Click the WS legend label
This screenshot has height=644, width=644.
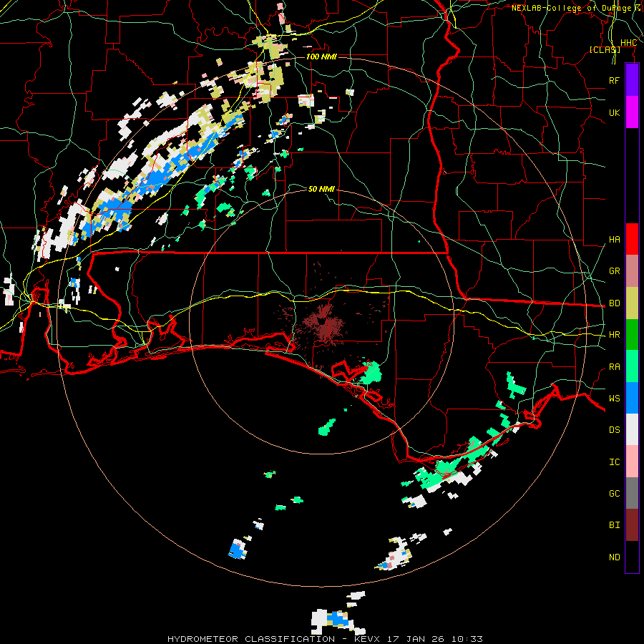pyautogui.click(x=615, y=399)
